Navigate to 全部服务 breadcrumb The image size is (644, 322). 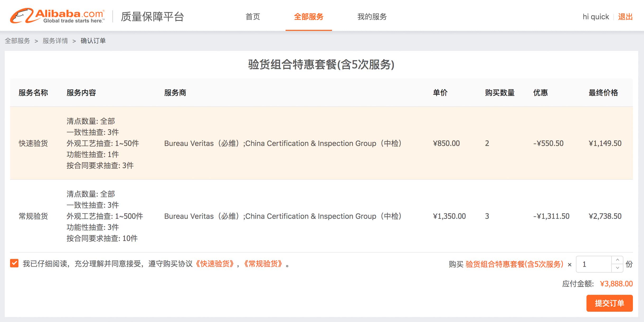coord(17,41)
